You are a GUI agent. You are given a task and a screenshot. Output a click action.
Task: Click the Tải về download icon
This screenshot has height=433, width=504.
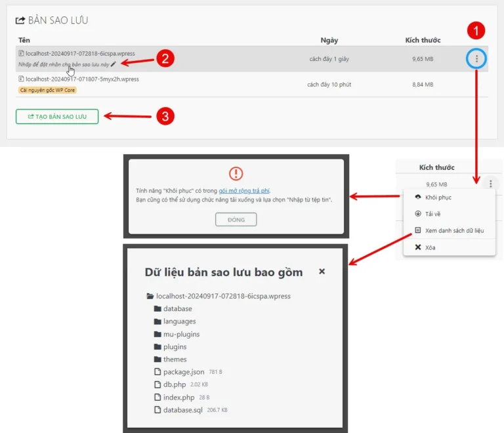(418, 214)
